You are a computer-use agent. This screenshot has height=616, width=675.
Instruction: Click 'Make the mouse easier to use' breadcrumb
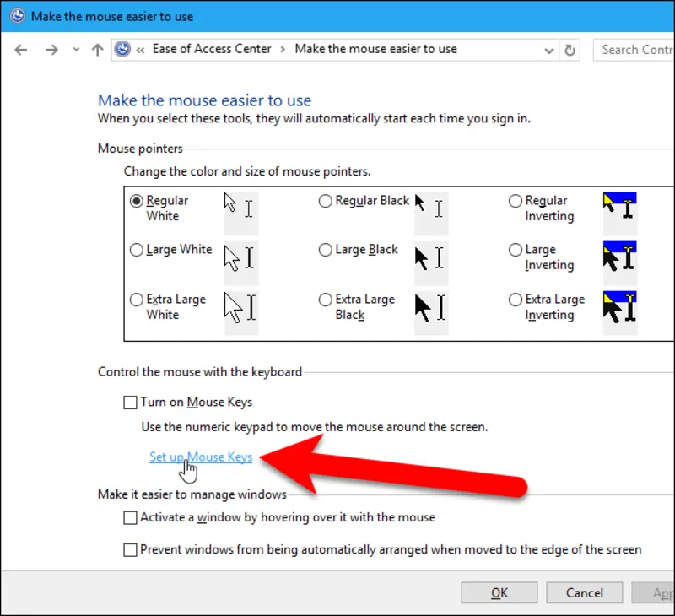click(x=375, y=49)
